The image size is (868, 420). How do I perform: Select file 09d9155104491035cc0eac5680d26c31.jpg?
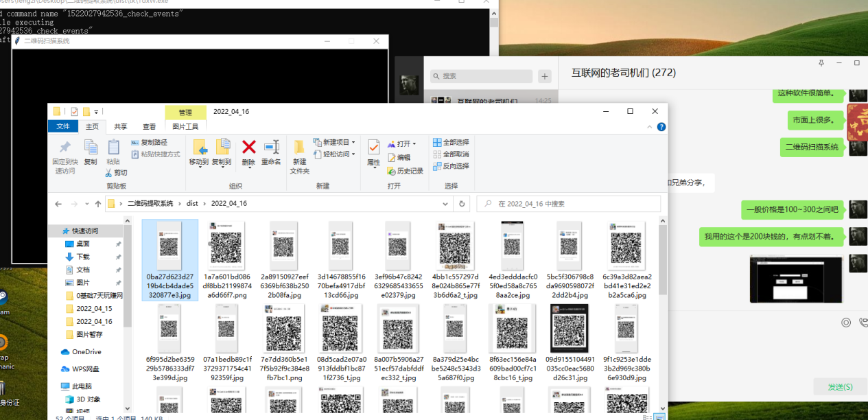click(570, 343)
